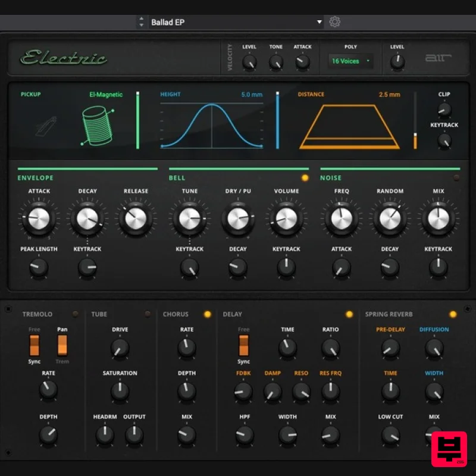This screenshot has height=476, width=476.
Task: Click the Noise Random knob
Action: pos(390,218)
